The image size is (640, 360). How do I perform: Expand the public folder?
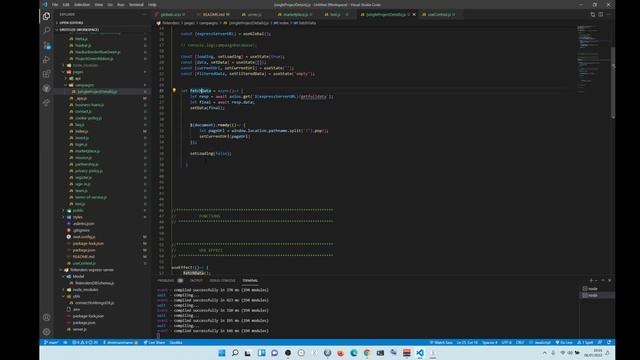click(78, 210)
